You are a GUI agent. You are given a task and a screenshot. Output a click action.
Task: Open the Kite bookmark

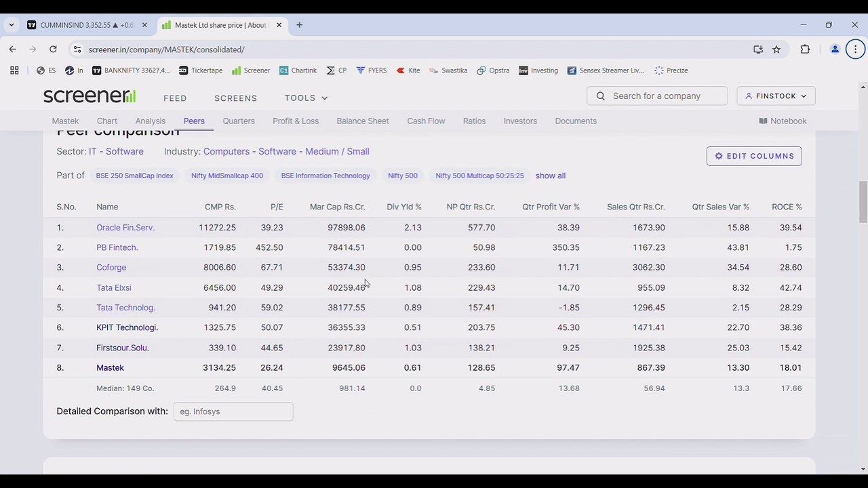click(x=408, y=70)
